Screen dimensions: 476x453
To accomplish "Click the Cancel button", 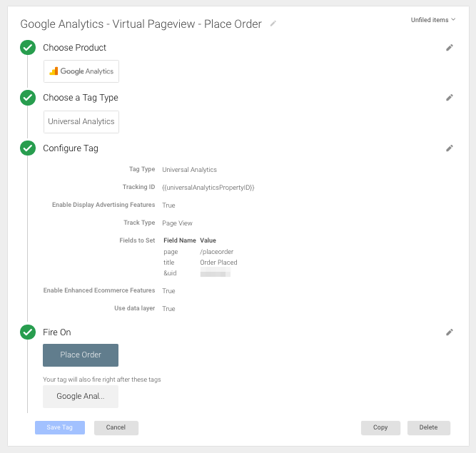I will (x=116, y=427).
